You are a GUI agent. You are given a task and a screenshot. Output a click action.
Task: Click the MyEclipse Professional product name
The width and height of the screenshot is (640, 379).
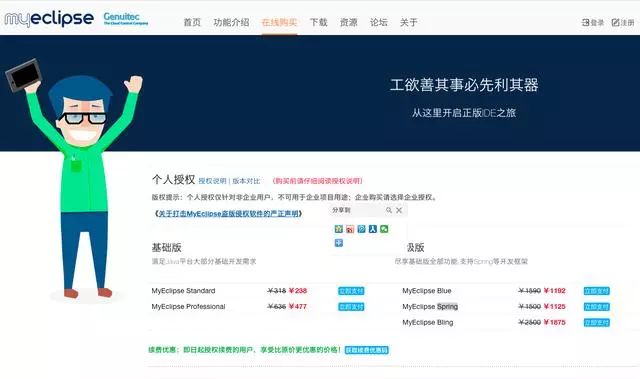pyautogui.click(x=188, y=306)
